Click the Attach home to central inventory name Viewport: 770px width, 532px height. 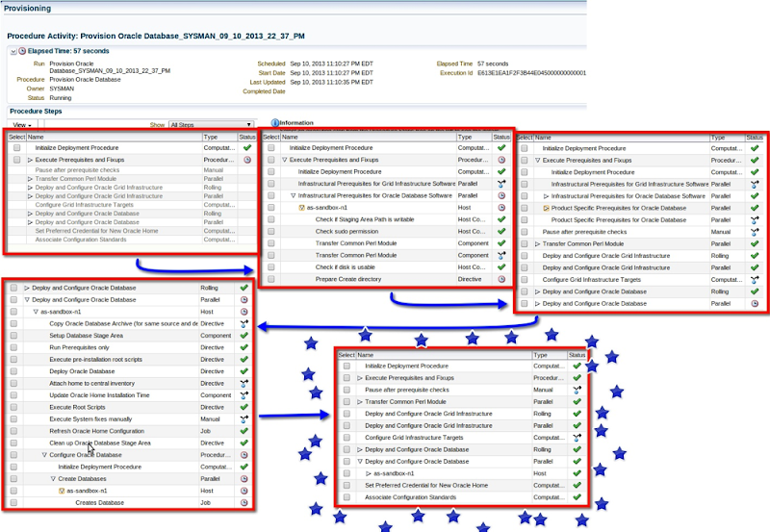pyautogui.click(x=91, y=383)
